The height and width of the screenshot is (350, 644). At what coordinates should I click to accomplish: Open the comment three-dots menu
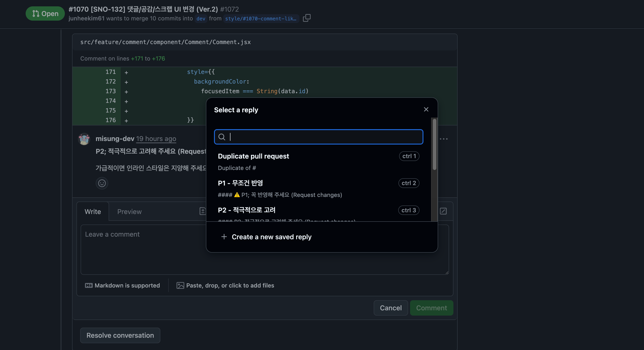tap(444, 139)
